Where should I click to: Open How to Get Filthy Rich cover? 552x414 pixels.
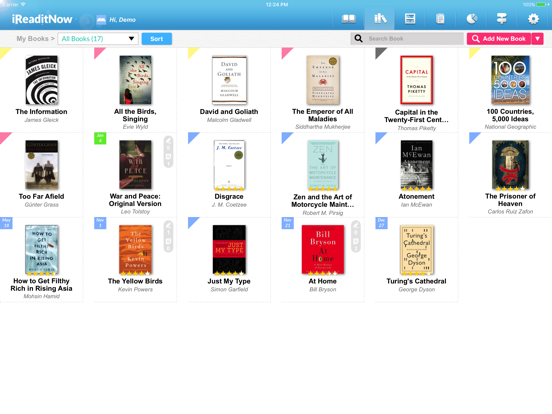(42, 250)
